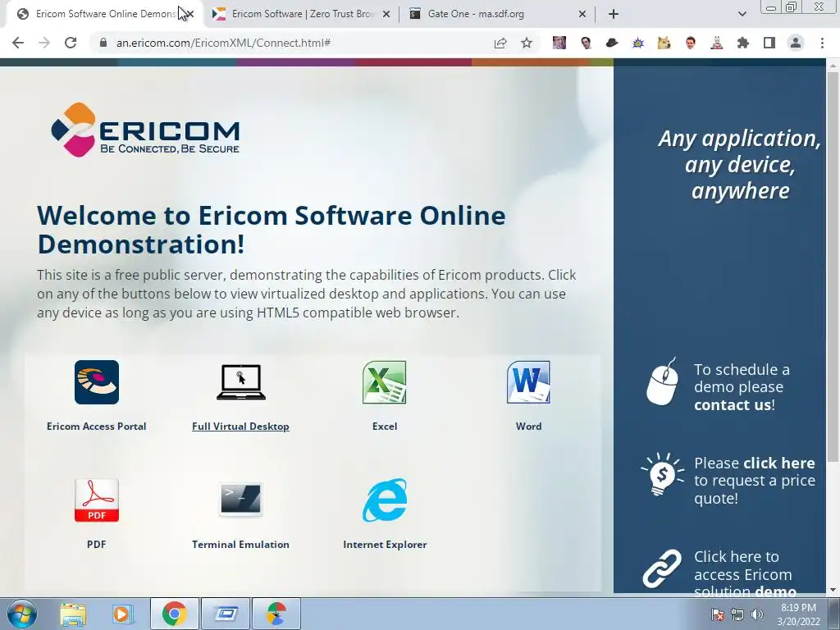The height and width of the screenshot is (630, 840).
Task: Click the lightbulb price quote icon
Action: tap(662, 474)
